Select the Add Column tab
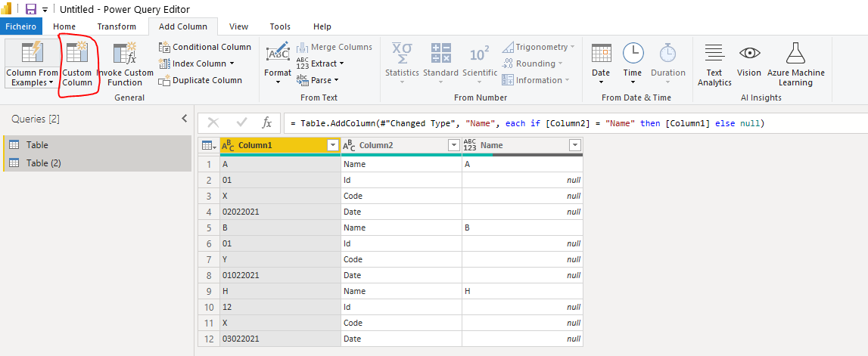Screen dimensions: 868x356 [182, 26]
